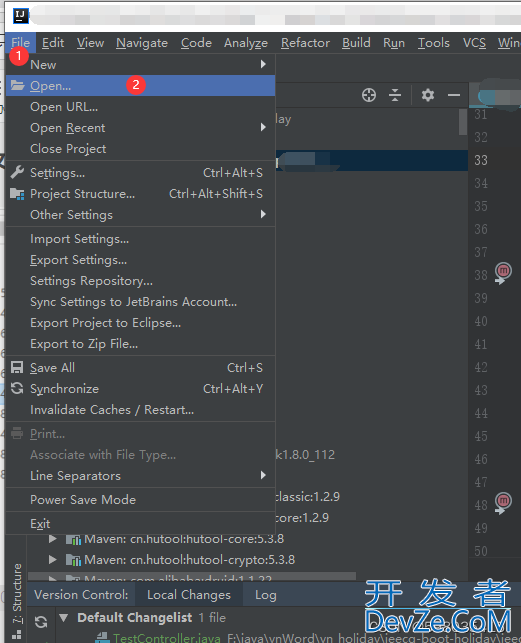Click the Collapse All icon in panel header
Viewport: 521px width, 643px height.
[395, 95]
